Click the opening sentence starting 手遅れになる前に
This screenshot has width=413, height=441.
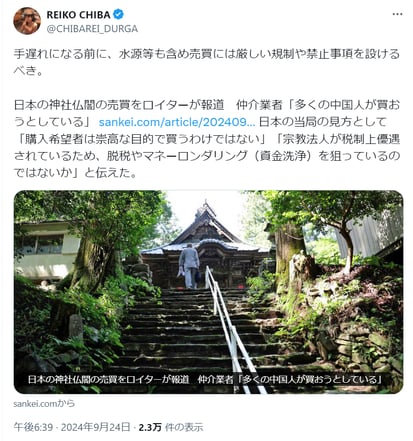pos(207,62)
